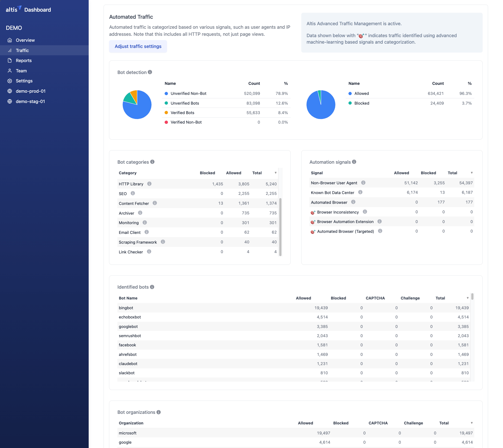Open the Team person icon
503x448 pixels.
coord(10,71)
